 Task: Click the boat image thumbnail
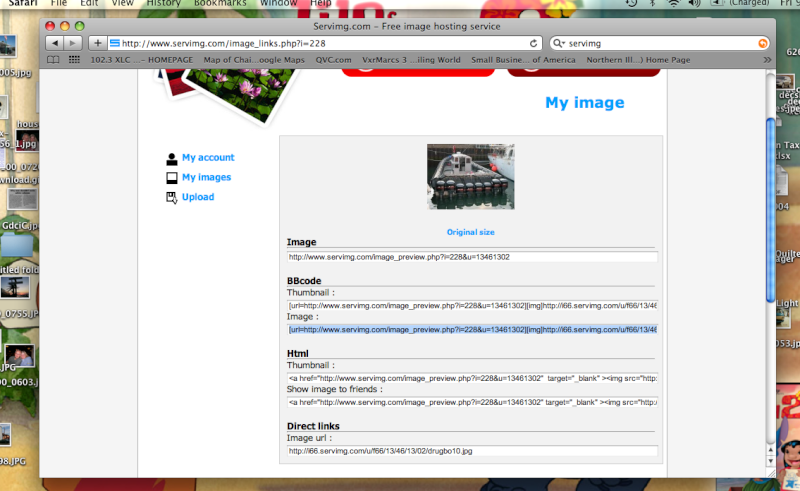[470, 177]
